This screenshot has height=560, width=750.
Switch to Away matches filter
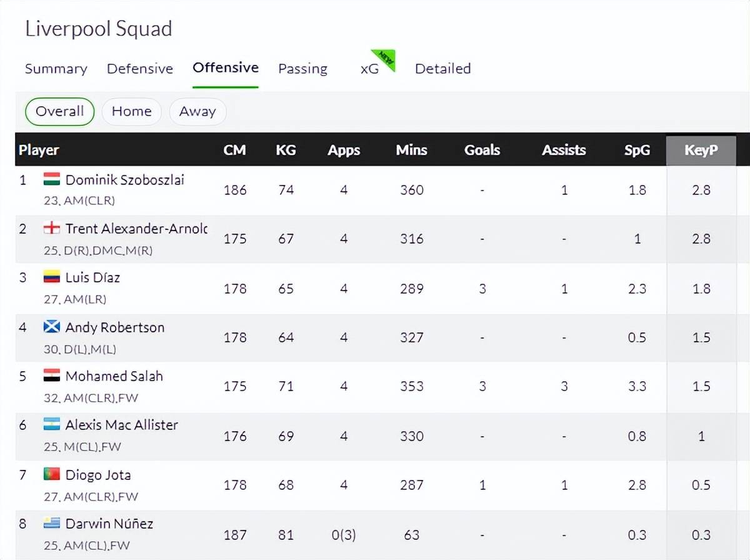[x=197, y=112]
